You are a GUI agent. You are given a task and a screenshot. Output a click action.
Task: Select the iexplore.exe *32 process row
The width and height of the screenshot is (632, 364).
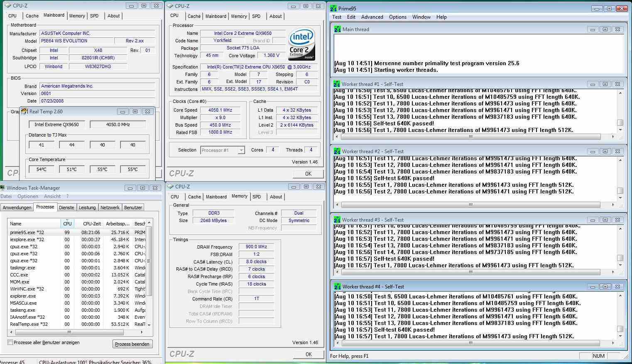point(77,239)
